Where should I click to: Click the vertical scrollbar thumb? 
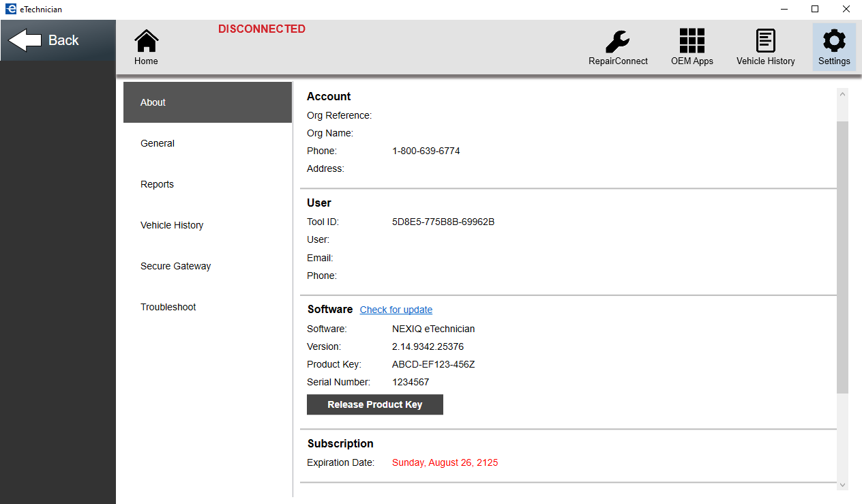tap(842, 256)
